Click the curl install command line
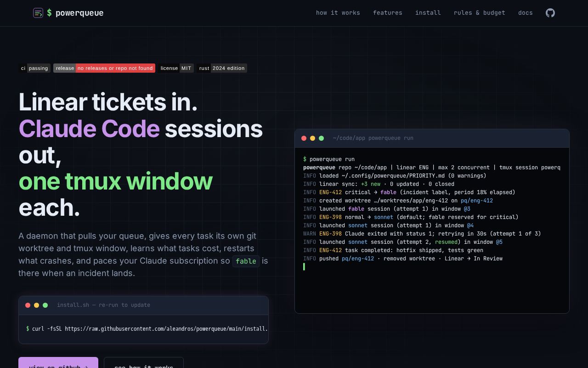Viewport: 588px width, 368px height. 147,329
